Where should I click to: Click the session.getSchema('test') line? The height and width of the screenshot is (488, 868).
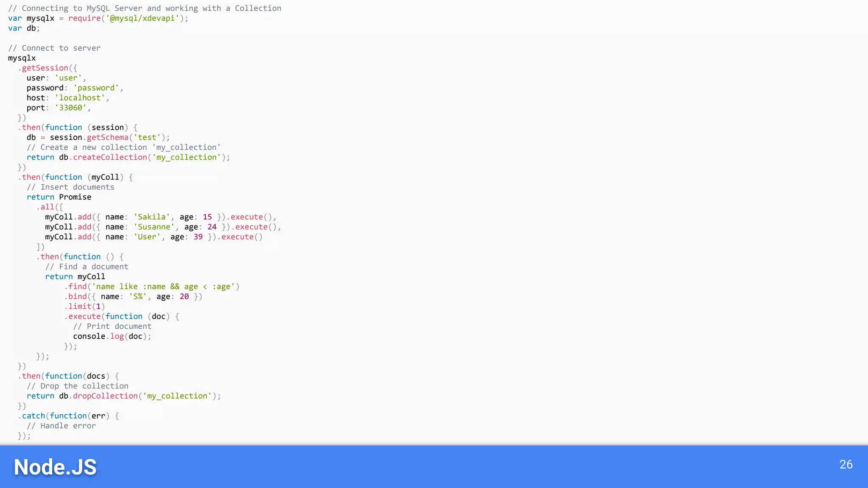(98, 138)
